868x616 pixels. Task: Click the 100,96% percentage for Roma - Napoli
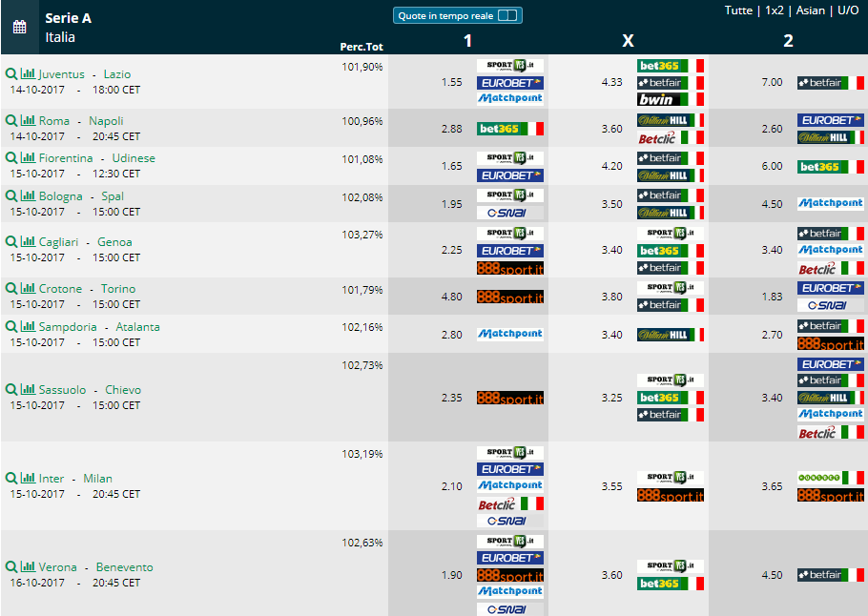(x=362, y=121)
